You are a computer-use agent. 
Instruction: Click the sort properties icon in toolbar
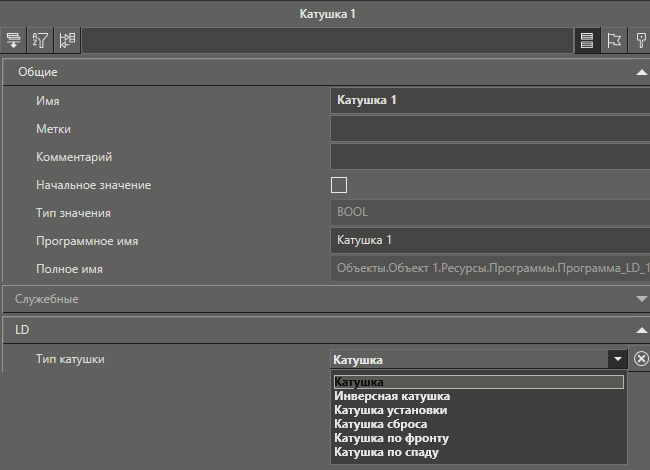pos(14,41)
